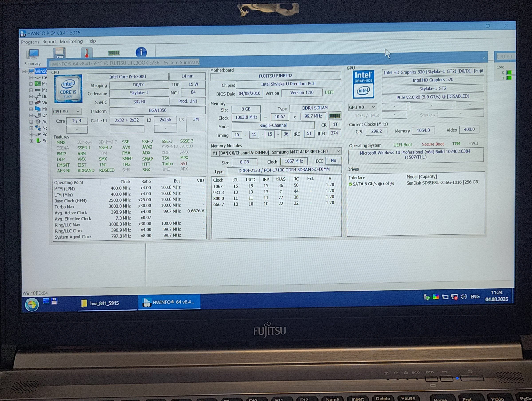The width and height of the screenshot is (532, 401).
Task: Click the 'Single-Channel' memory mode field
Action: click(273, 126)
